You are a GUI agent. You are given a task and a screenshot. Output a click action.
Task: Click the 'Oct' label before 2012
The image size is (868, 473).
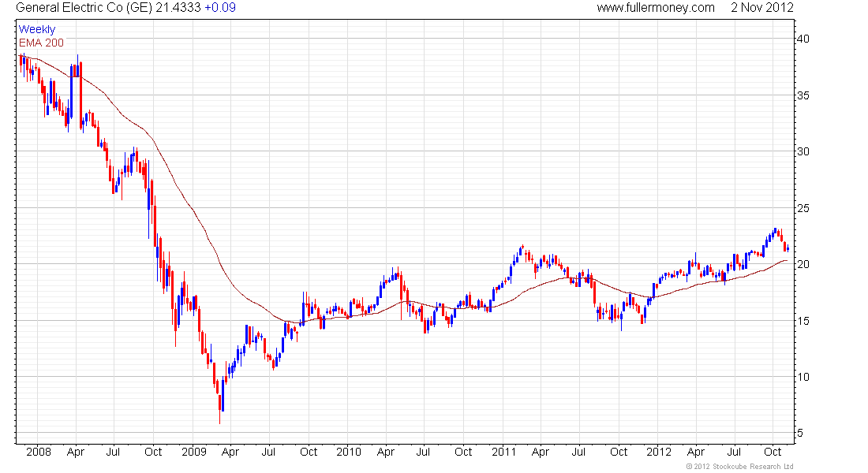619,452
